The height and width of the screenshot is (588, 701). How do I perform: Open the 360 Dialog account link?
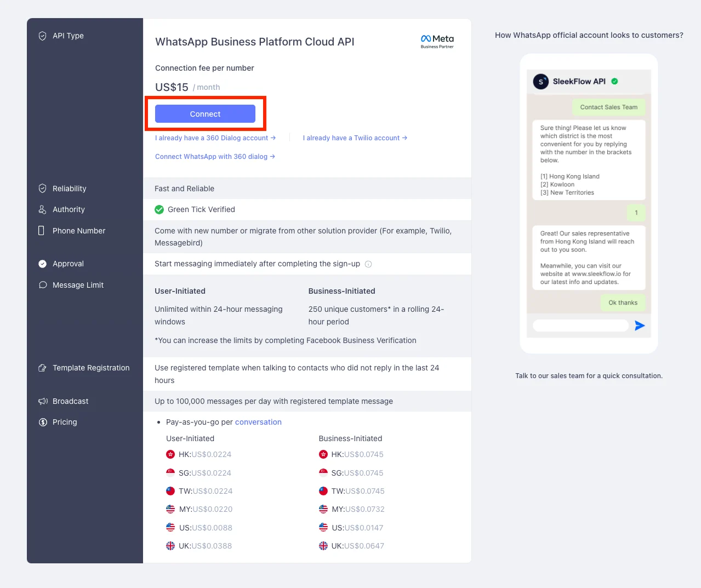coord(215,138)
